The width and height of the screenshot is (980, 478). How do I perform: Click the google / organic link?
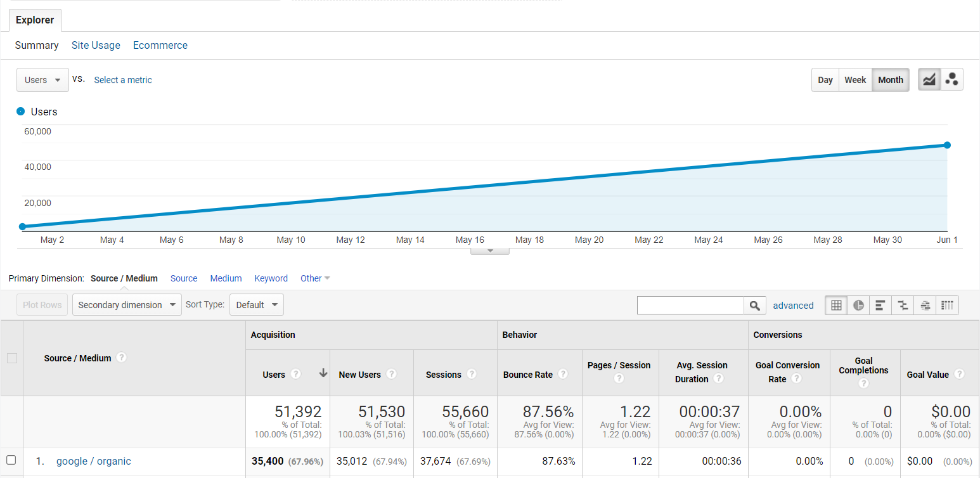pyautogui.click(x=94, y=461)
